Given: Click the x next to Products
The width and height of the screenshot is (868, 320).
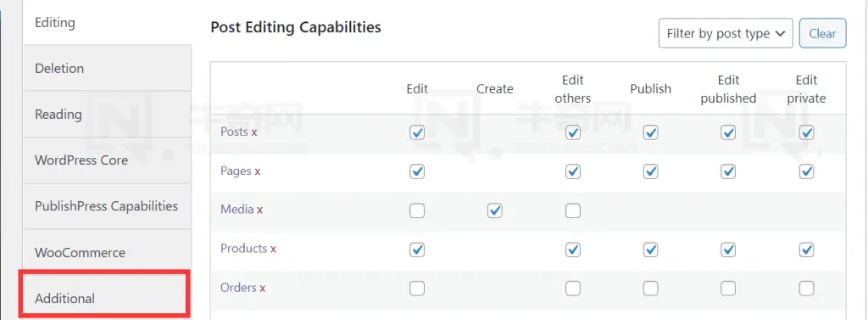Looking at the screenshot, I should point(273,249).
